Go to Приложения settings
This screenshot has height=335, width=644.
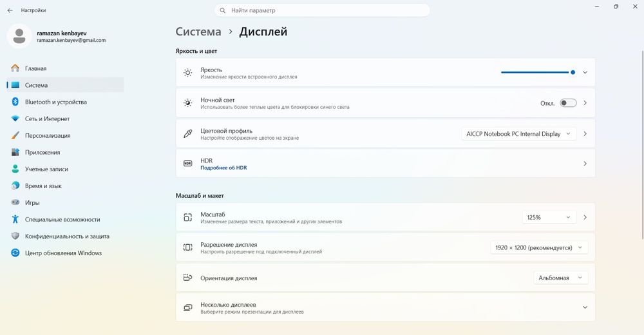tap(65, 152)
